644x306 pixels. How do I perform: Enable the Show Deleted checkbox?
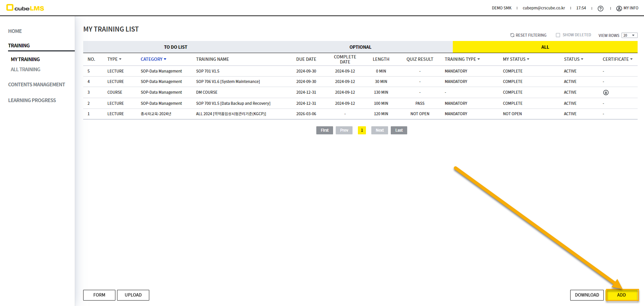pos(558,35)
